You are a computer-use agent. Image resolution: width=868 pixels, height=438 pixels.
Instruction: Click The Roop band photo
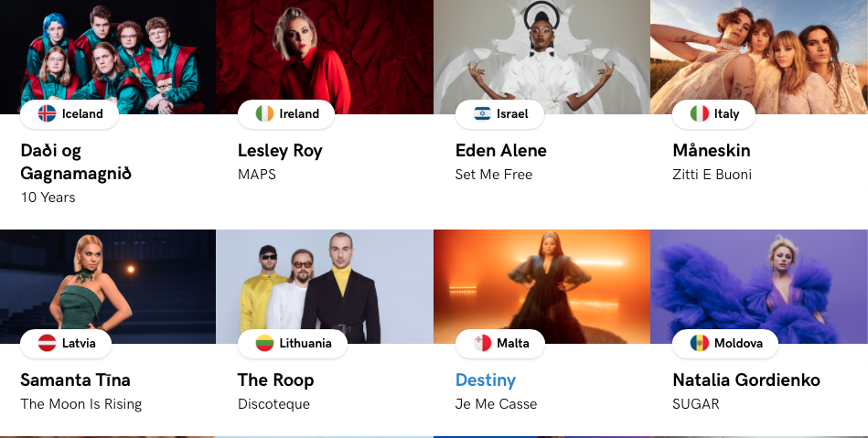[325, 286]
